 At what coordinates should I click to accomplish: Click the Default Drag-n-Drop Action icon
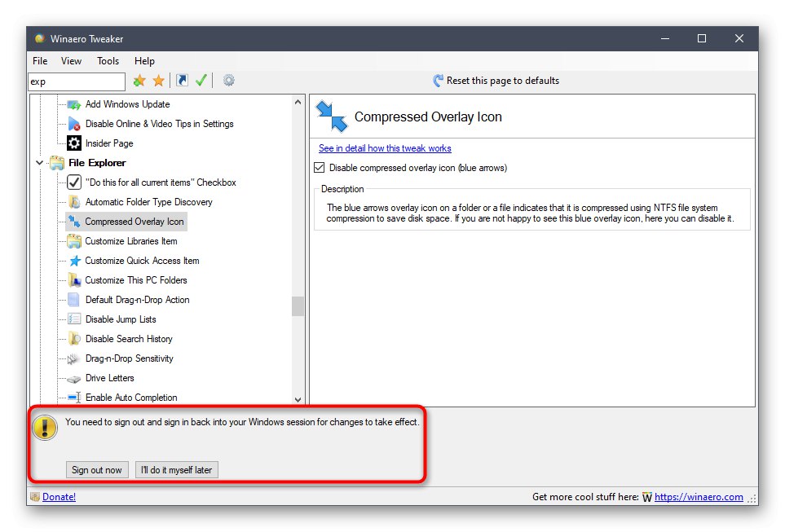[73, 300]
